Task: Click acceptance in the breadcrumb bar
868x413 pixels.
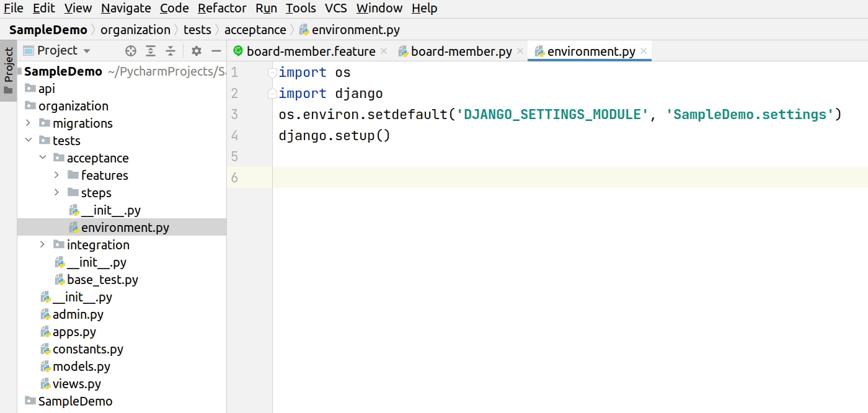Action: click(x=255, y=29)
